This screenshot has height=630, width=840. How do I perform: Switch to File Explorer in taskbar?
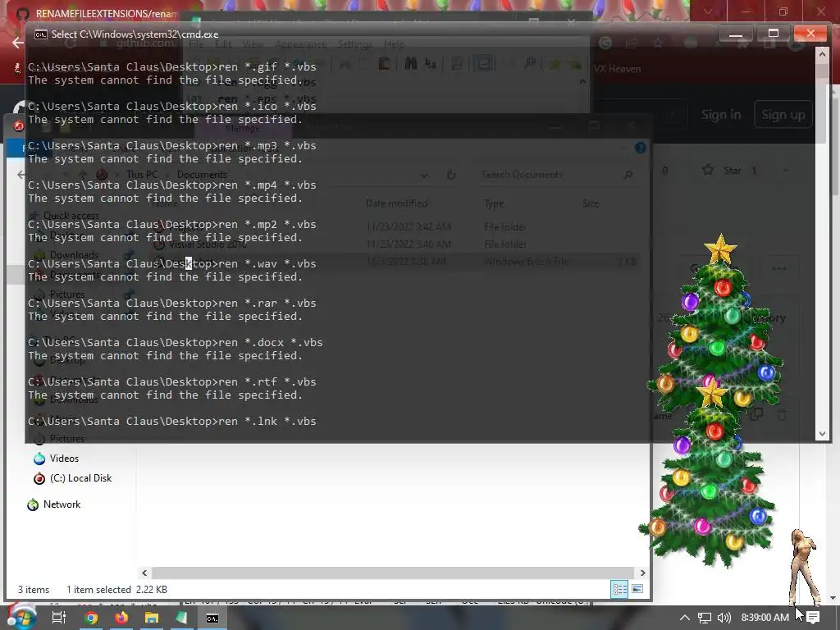[152, 618]
